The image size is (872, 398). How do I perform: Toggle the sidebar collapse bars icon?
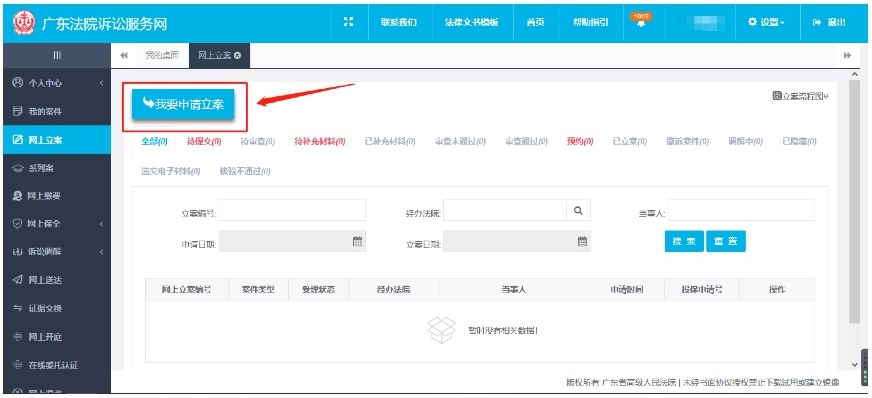click(x=57, y=55)
